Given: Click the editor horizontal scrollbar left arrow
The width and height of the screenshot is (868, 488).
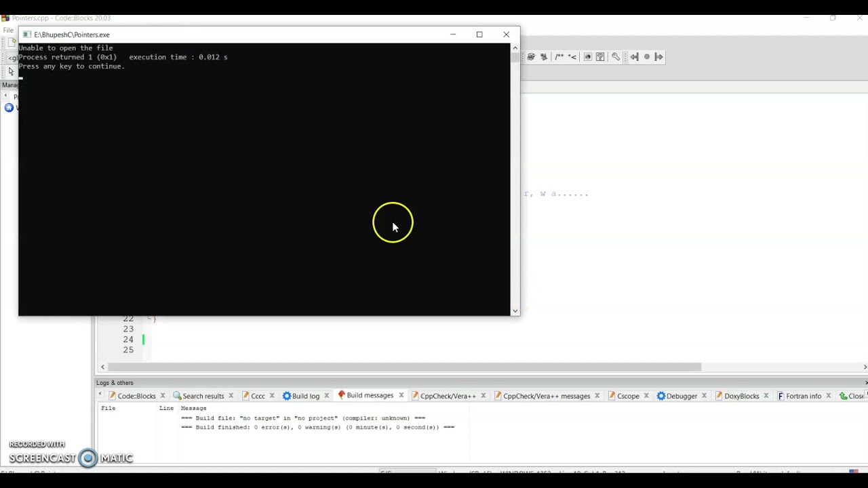Looking at the screenshot, I should (x=102, y=367).
